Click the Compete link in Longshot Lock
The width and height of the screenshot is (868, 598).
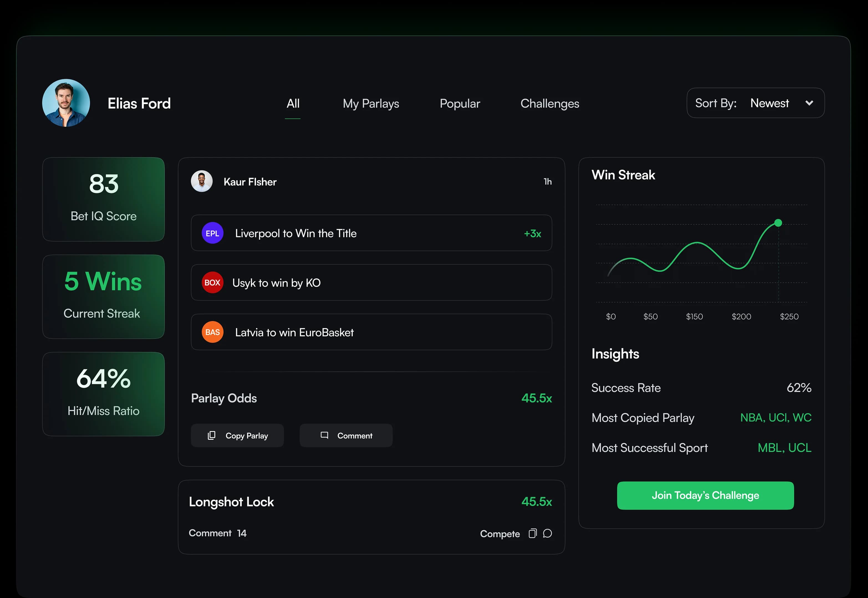click(500, 533)
